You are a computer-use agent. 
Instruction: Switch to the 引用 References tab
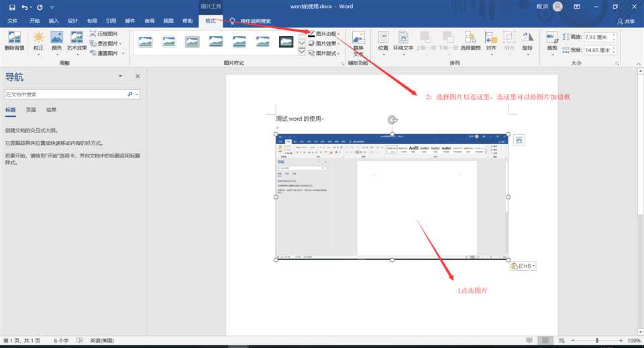[111, 21]
